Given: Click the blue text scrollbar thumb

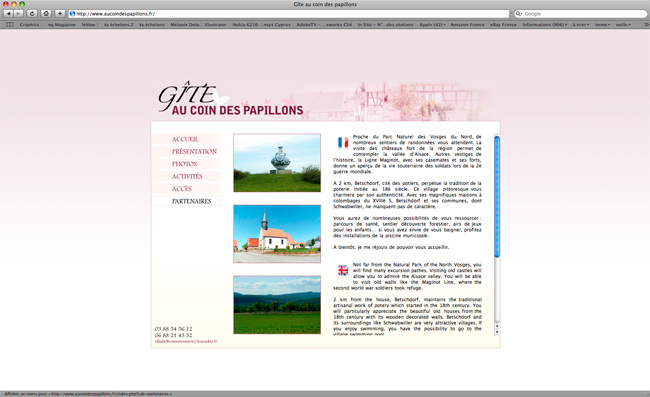Looking at the screenshot, I should 497,196.
